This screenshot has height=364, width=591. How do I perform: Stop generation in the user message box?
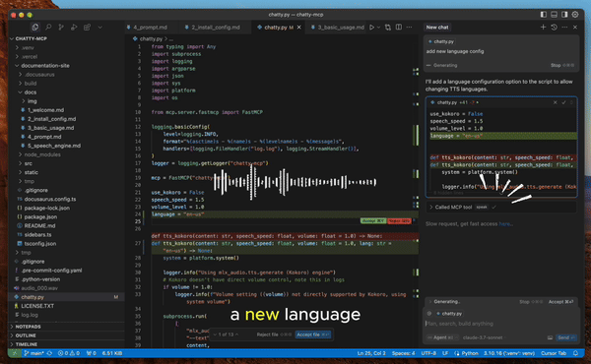(562, 65)
